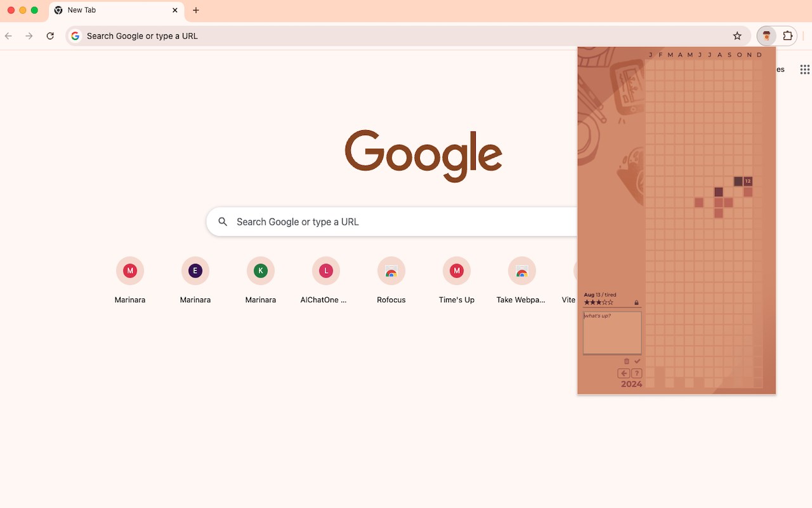Screen dimensions: 812x508
Task: Click the F month header
Action: coord(660,55)
